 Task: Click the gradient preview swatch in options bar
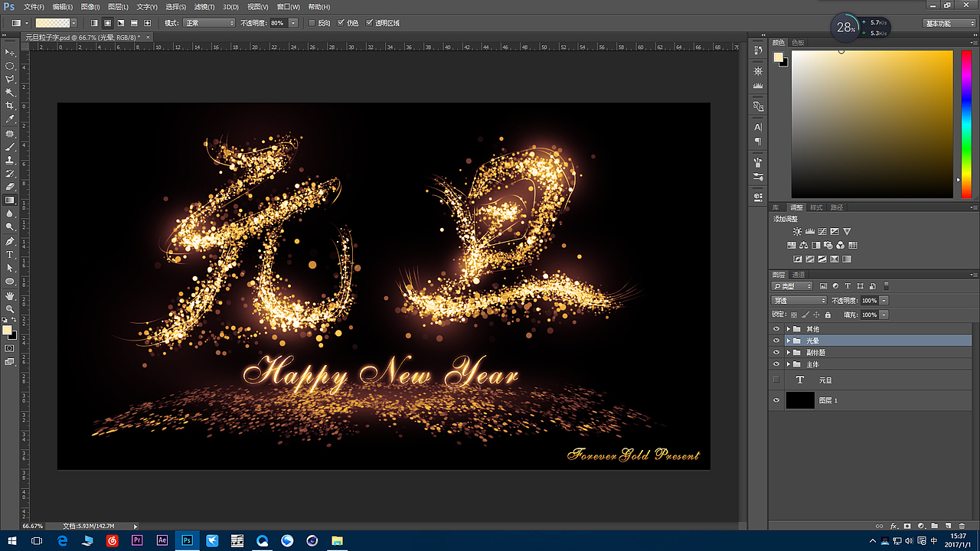click(x=54, y=23)
